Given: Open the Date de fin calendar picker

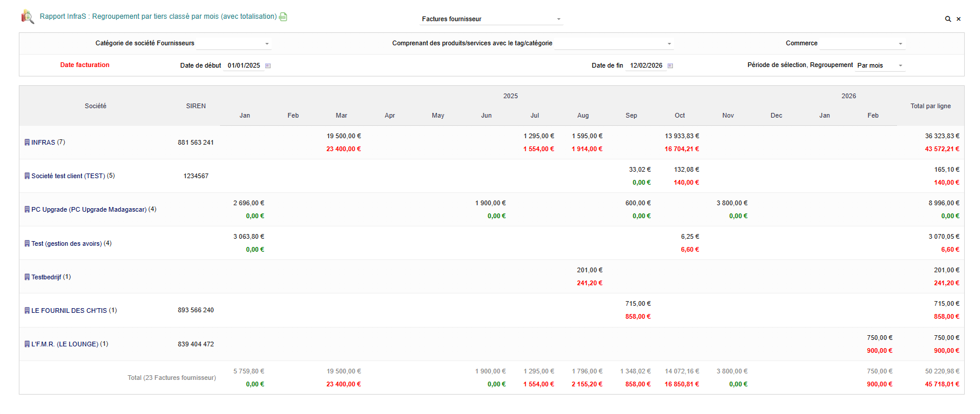Looking at the screenshot, I should pos(670,66).
